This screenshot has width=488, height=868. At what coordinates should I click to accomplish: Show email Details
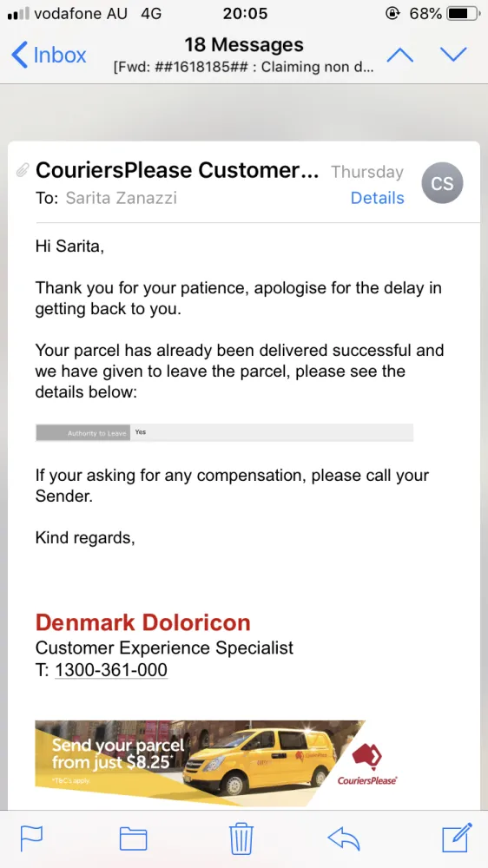pyautogui.click(x=377, y=198)
